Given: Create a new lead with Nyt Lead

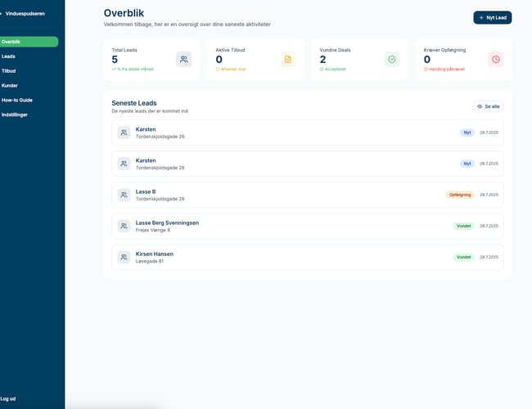Looking at the screenshot, I should (492, 17).
